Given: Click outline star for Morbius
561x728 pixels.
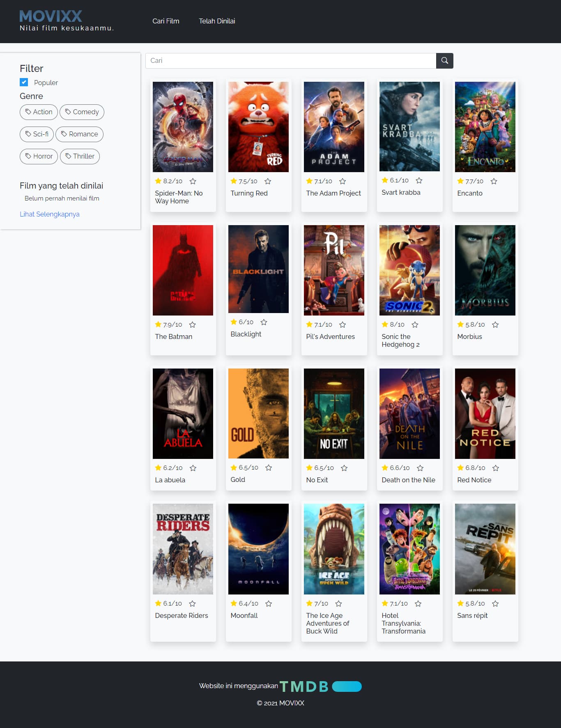Looking at the screenshot, I should [x=495, y=325].
